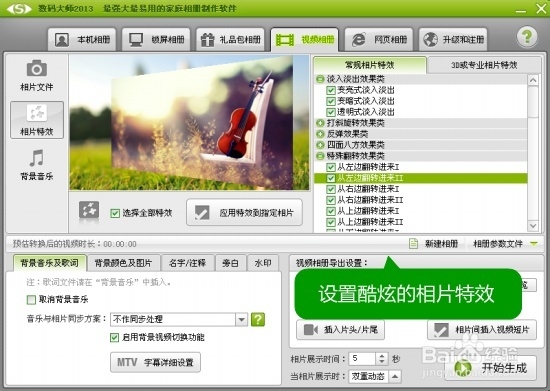Switch to 网页相册 tab
The width and height of the screenshot is (550, 391).
click(379, 40)
